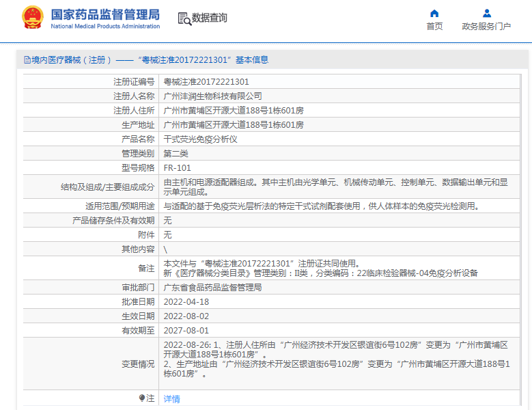This screenshot has width=532, height=410.
Task: Click the 结构及组成/主要组成成分 label
Action: (x=107, y=187)
